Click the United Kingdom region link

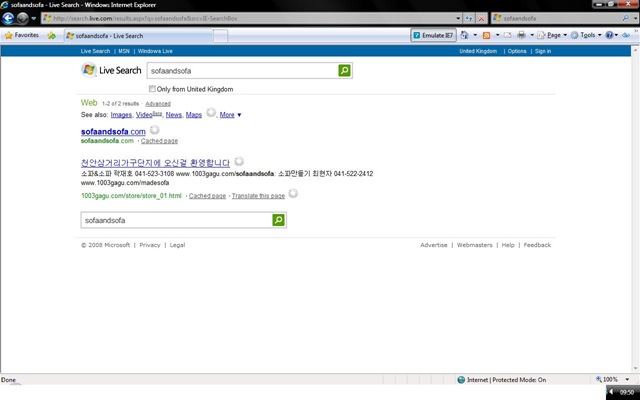(x=478, y=51)
